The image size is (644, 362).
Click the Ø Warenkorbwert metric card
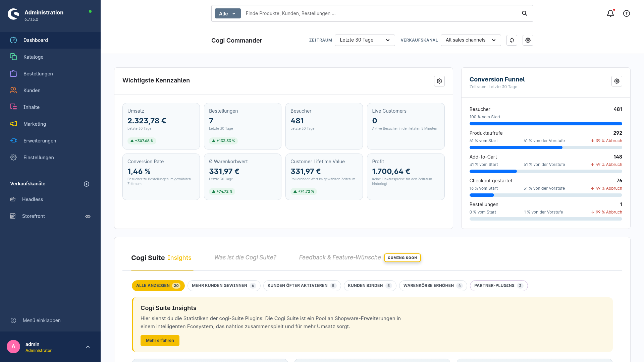[243, 177]
